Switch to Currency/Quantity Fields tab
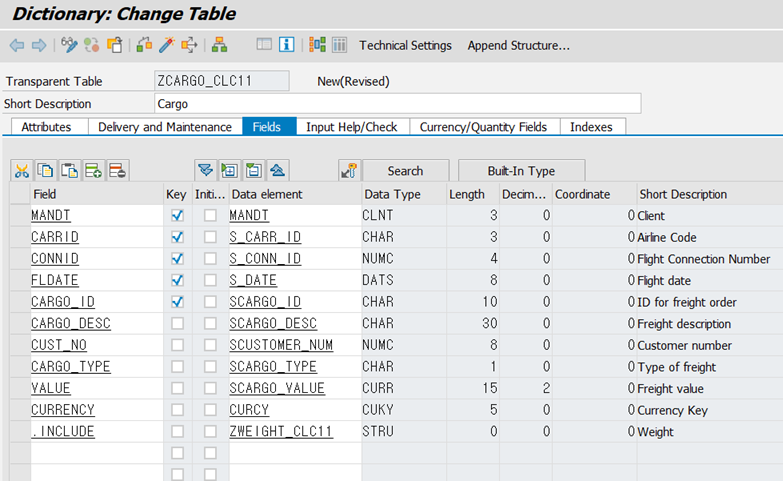 pos(483,127)
